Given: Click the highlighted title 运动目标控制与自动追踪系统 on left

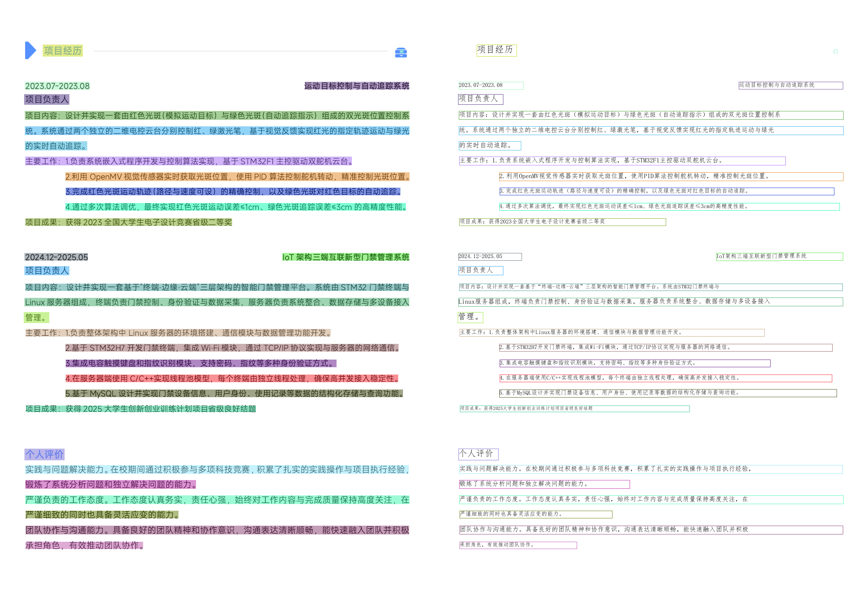Looking at the screenshot, I should pos(357,86).
